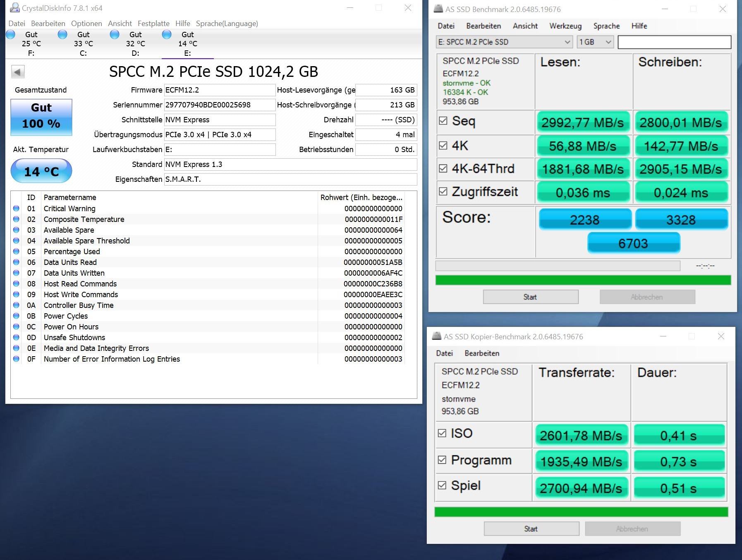Toggle the ISO copy test checkbox
742x560 pixels.
pyautogui.click(x=442, y=433)
